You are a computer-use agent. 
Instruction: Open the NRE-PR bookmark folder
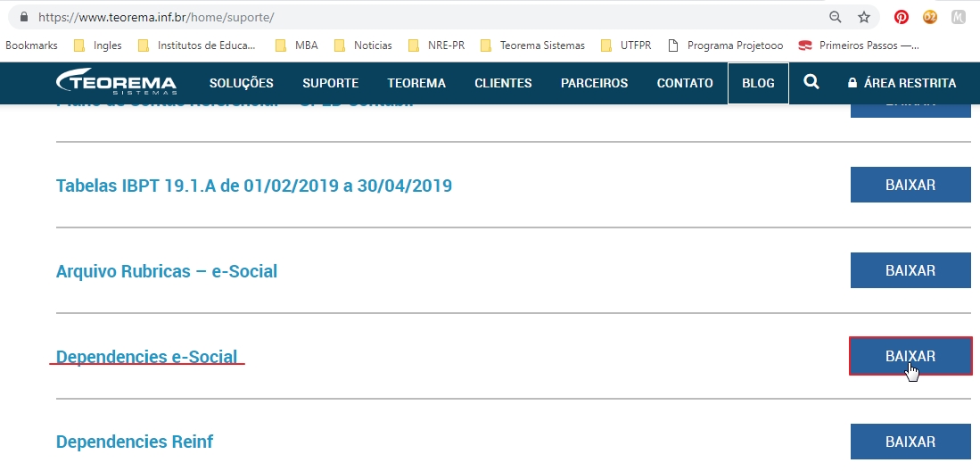(436, 45)
